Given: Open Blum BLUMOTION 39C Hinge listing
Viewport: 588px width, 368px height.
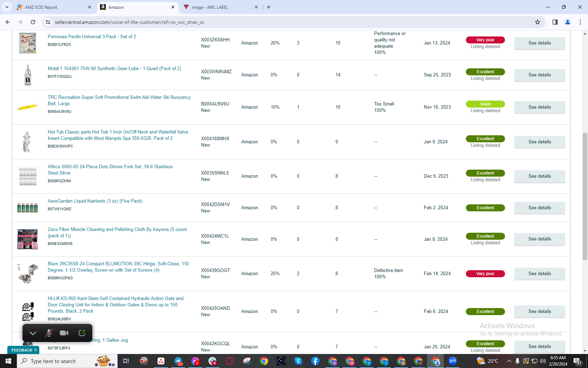Looking at the screenshot, I should tap(118, 267).
